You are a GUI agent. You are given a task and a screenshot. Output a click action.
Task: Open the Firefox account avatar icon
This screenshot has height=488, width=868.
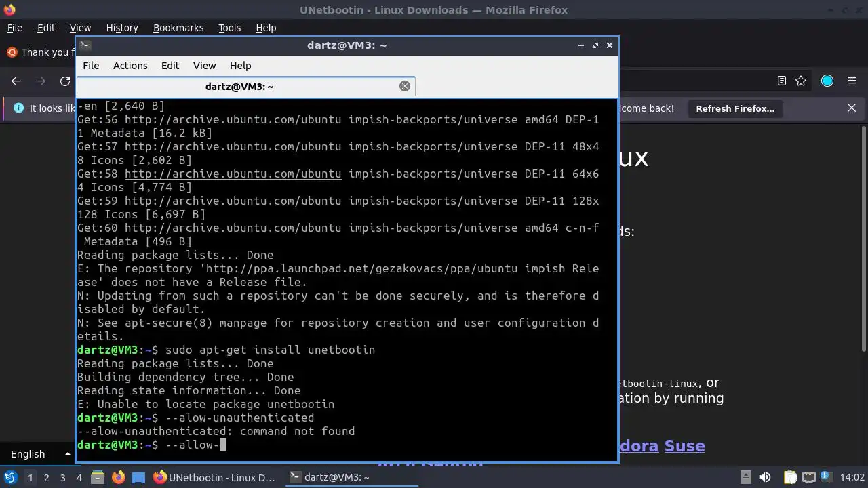point(827,81)
